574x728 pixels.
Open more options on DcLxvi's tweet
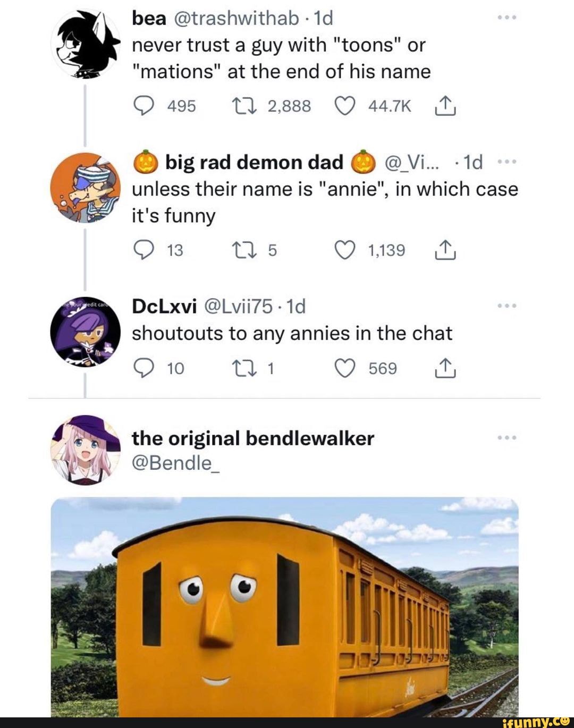point(508,306)
